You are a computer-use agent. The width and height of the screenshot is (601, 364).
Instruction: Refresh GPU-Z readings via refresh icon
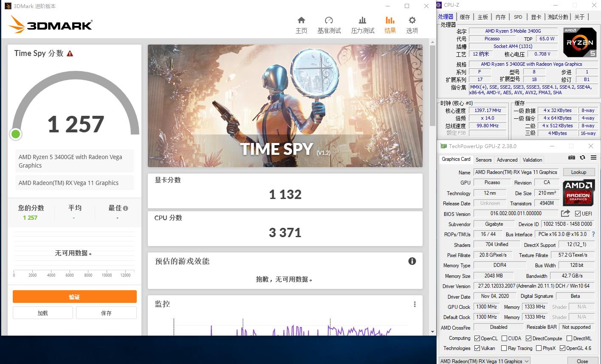582,157
